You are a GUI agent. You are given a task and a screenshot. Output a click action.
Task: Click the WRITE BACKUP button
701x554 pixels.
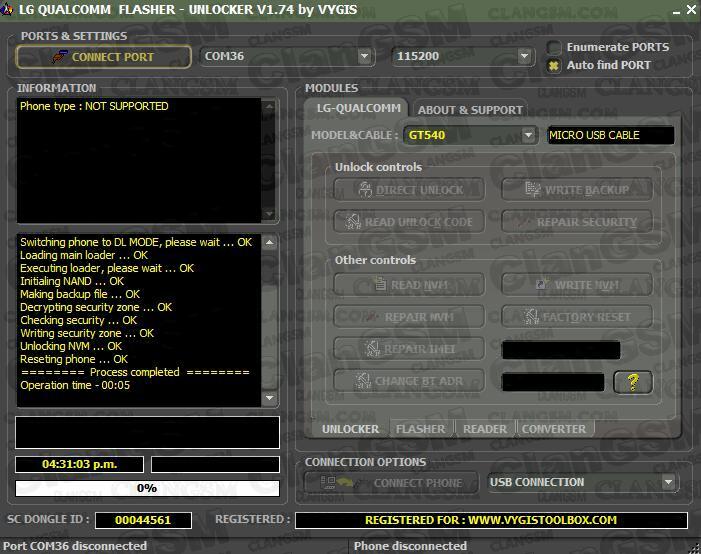click(x=577, y=190)
